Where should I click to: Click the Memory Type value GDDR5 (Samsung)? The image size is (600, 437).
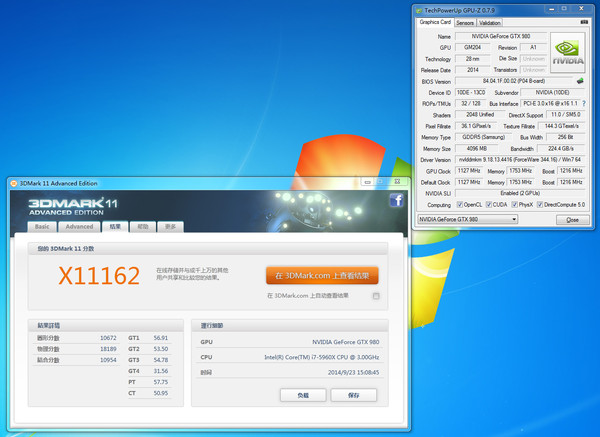point(483,137)
